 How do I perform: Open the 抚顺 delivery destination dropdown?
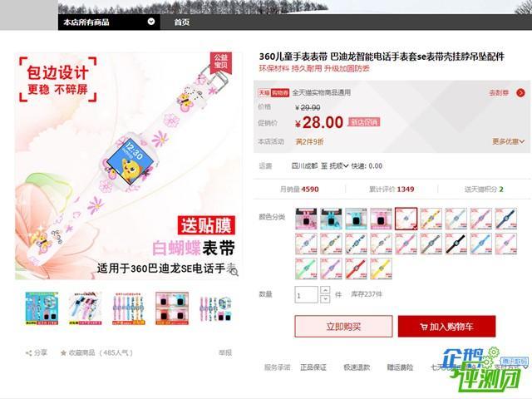(339, 166)
